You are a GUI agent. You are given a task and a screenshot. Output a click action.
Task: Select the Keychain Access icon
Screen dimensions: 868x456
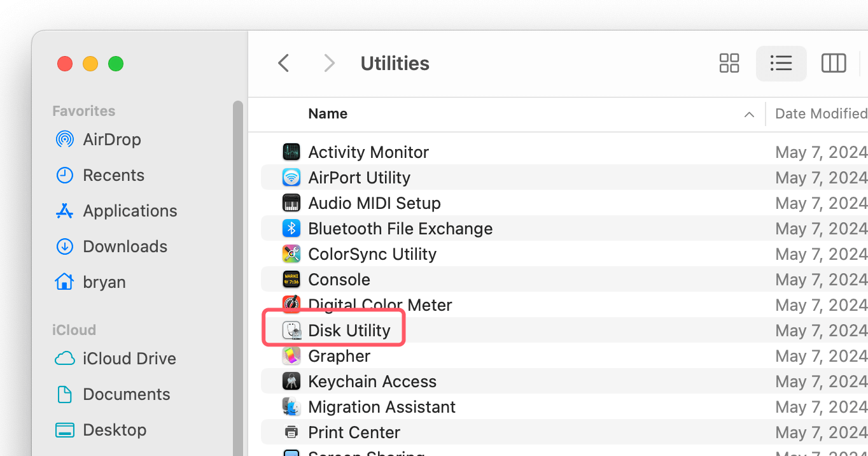[x=291, y=381]
